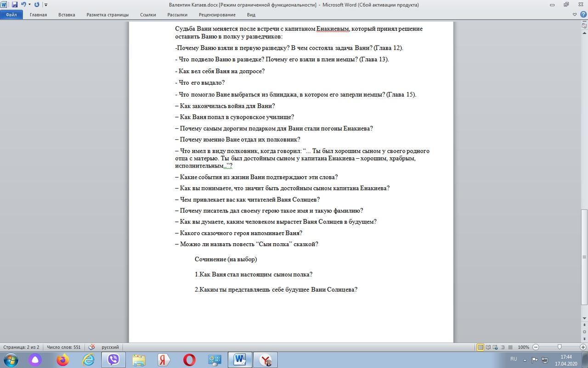Viewport: 588px width, 368px height.
Task: Click the line 'Что его выдало?'
Action: (x=202, y=83)
